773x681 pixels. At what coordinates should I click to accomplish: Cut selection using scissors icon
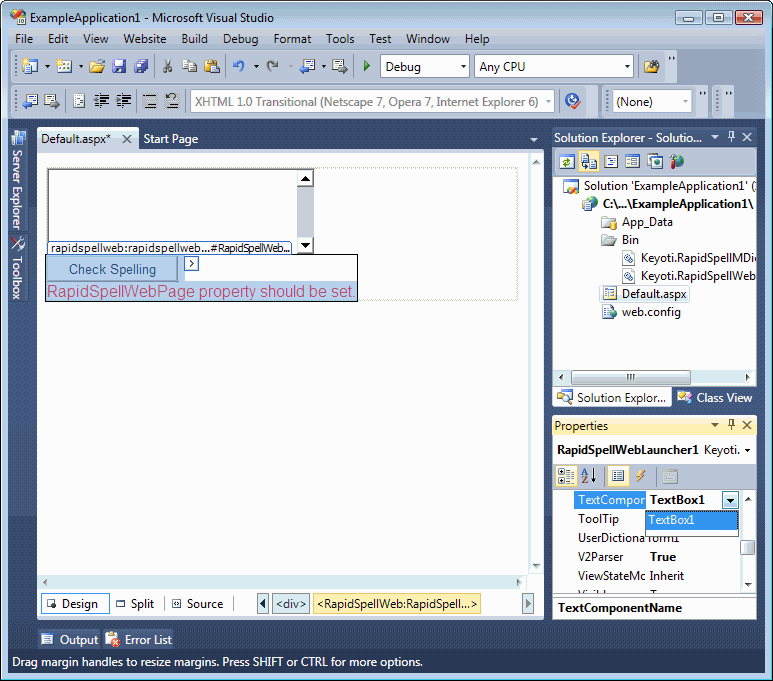[x=168, y=66]
